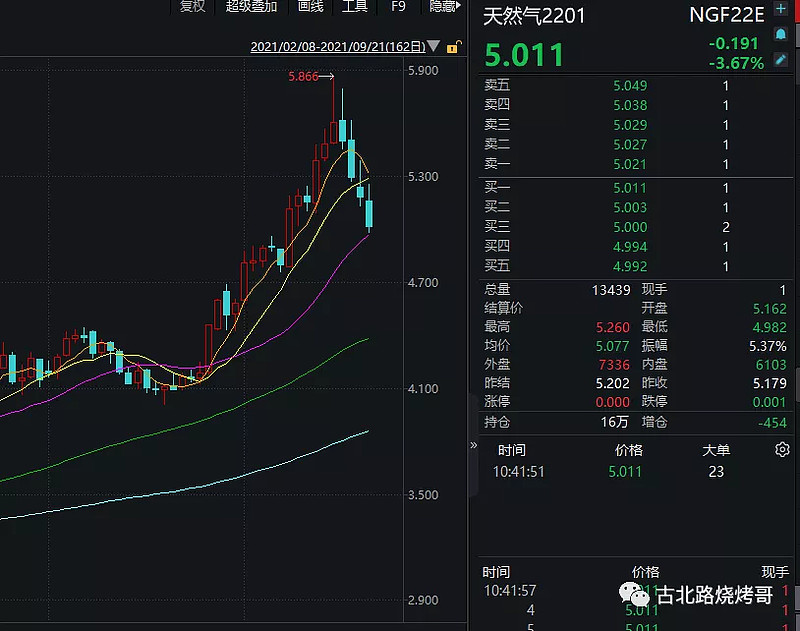Click the 5.300 price axis label
800x631 pixels.
point(423,177)
